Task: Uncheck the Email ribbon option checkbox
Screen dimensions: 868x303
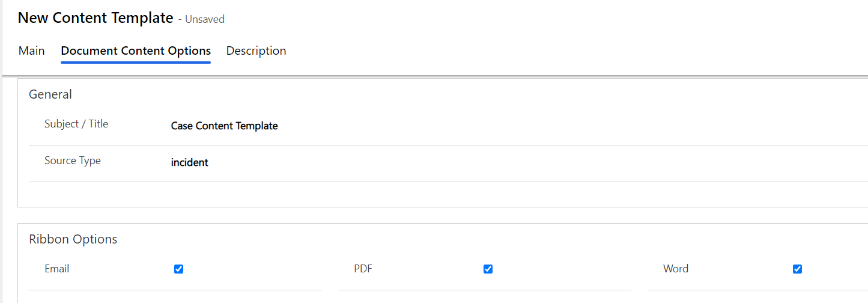Action: point(178,269)
